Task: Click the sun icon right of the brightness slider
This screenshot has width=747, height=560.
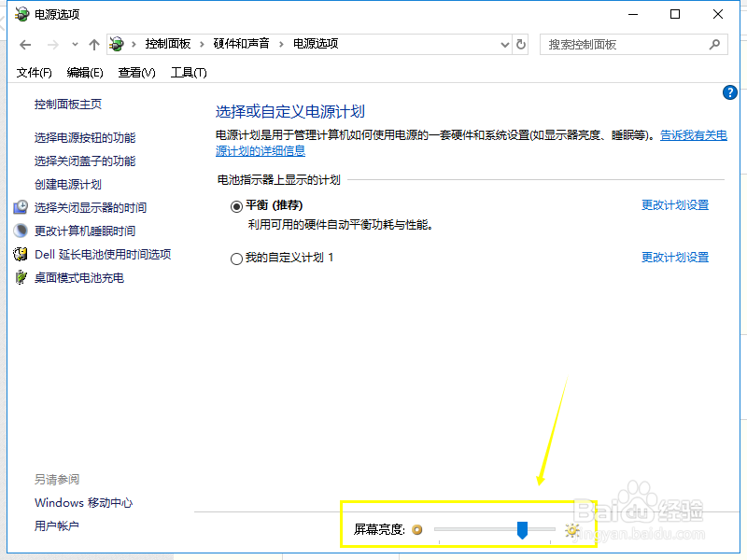Action: coord(572,529)
